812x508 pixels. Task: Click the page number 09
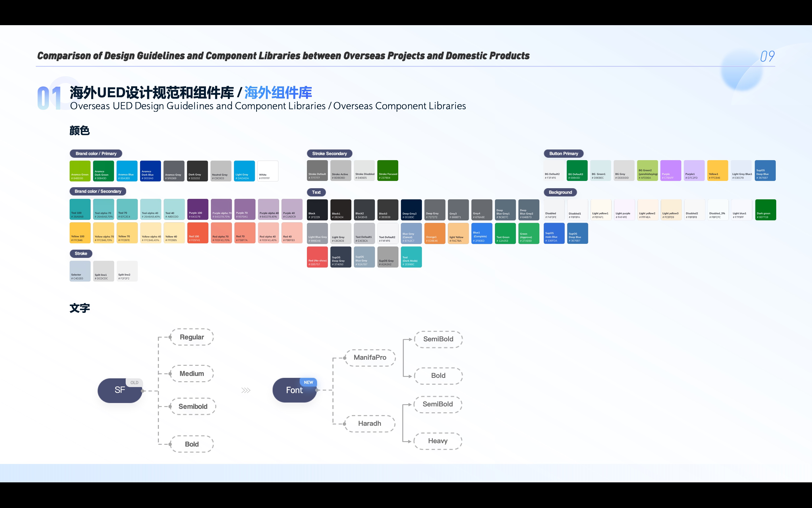click(x=767, y=56)
